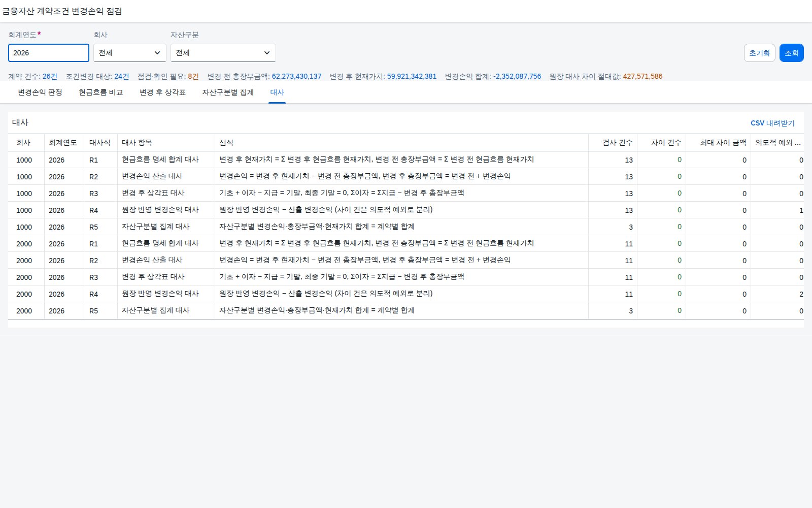Select company 2000 row R1 대사식 cell
The width and height of the screenshot is (812, 508).
click(101, 243)
